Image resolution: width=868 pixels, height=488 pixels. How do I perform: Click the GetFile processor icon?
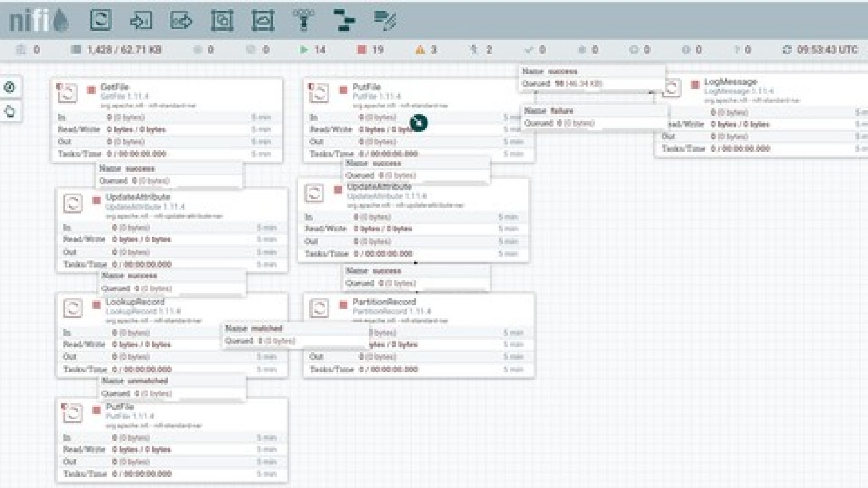(x=67, y=93)
